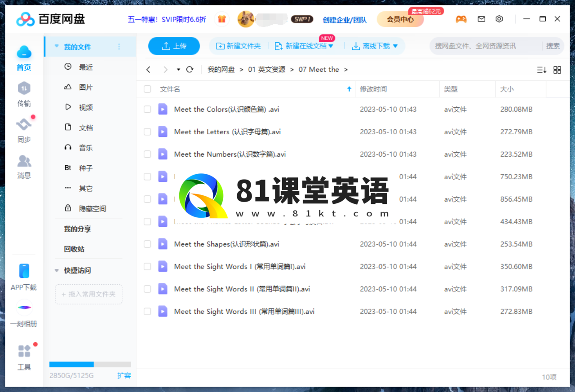575x392 pixels.
Task: Toggle the select-all checkbox in header
Action: click(x=147, y=89)
